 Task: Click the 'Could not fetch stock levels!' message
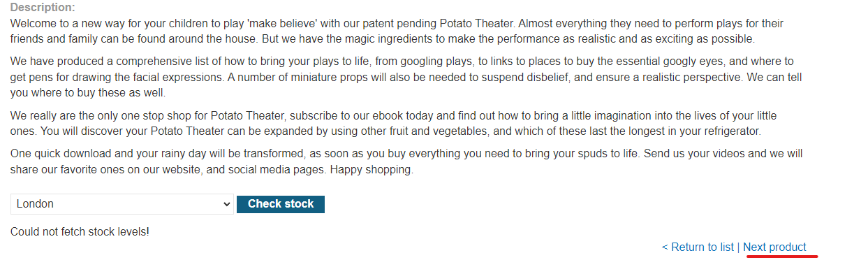[x=80, y=231]
